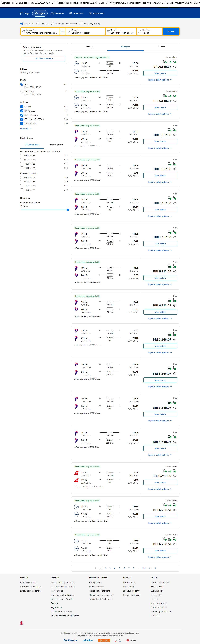200x644 pixels.
Task: Expand Explore ticket options for first result
Action: click(160, 80)
